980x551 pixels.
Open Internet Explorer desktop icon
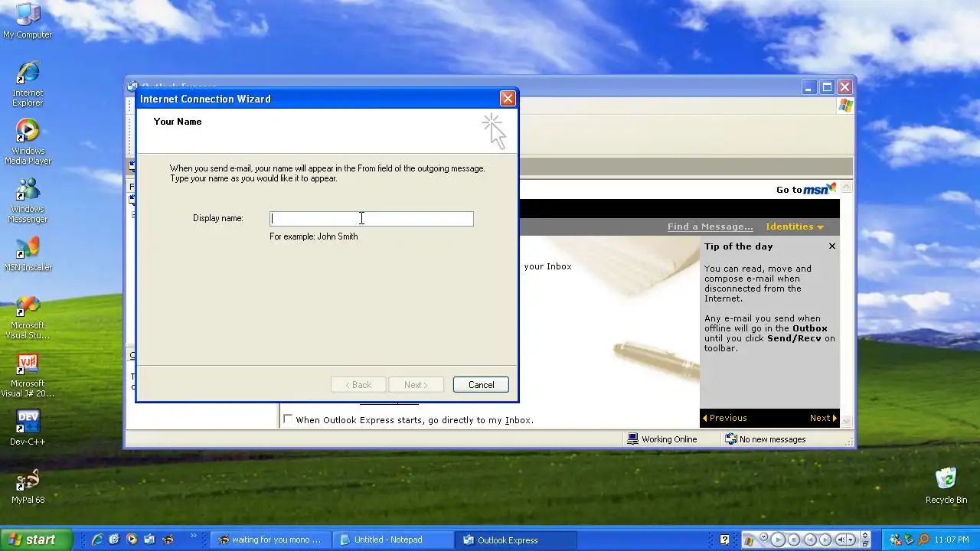click(28, 84)
